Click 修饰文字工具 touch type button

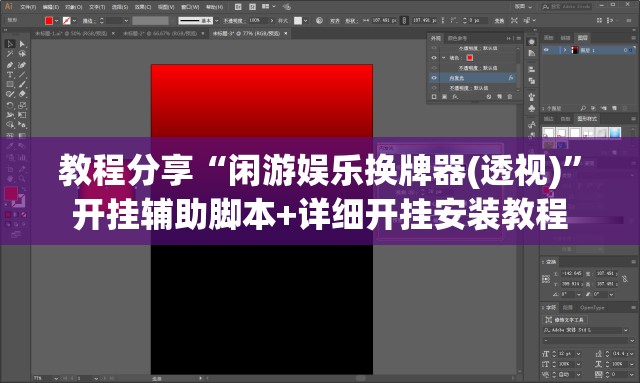coord(565,319)
